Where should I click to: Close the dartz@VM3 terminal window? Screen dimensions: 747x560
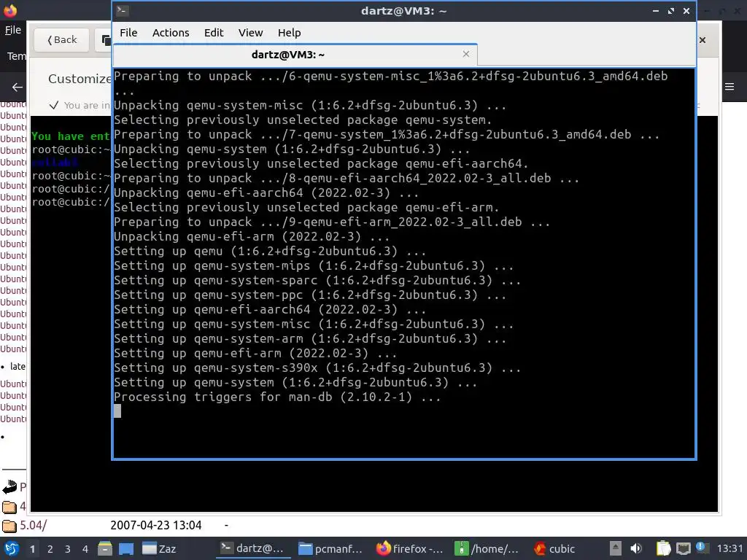coord(686,10)
